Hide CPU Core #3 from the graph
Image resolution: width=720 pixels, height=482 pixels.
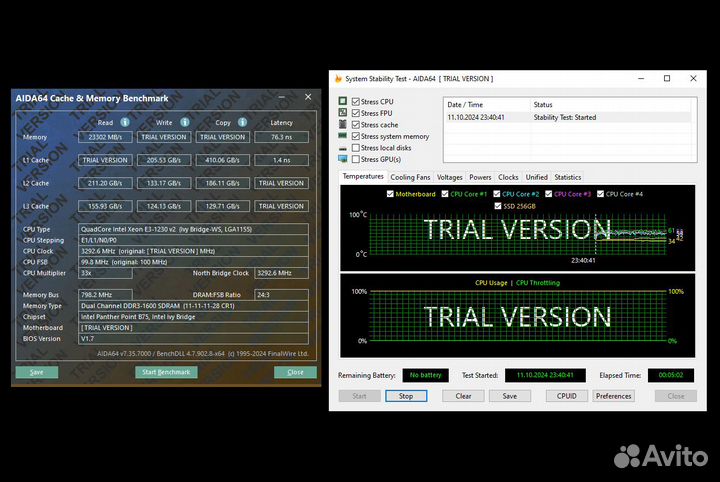[547, 194]
